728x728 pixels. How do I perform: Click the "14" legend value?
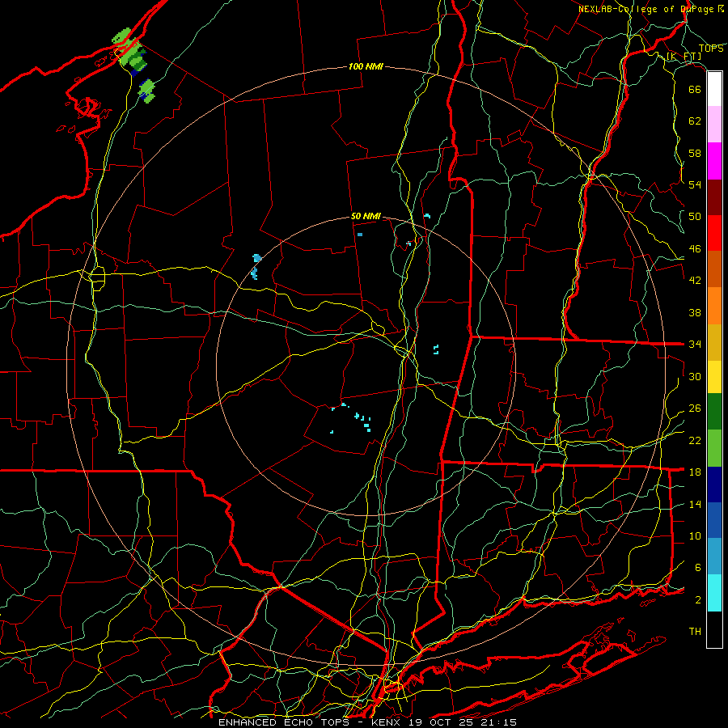pyautogui.click(x=695, y=504)
